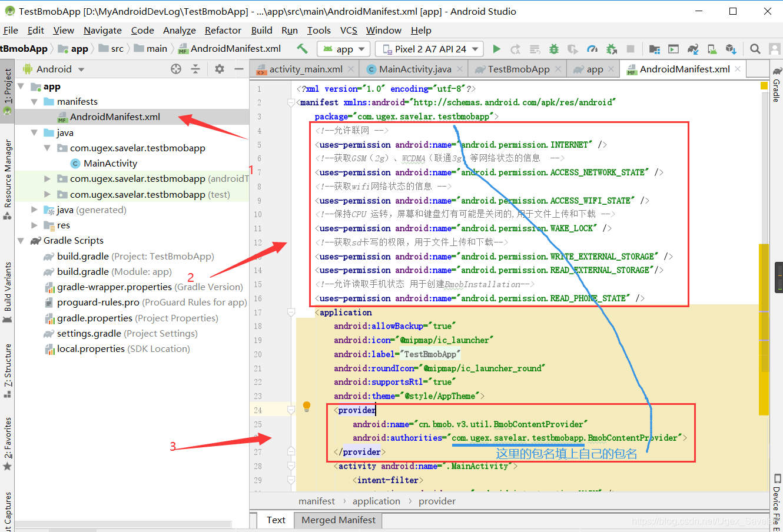Open the Z: Structure side panel
Image resolution: width=783 pixels, height=532 pixels.
(8, 370)
